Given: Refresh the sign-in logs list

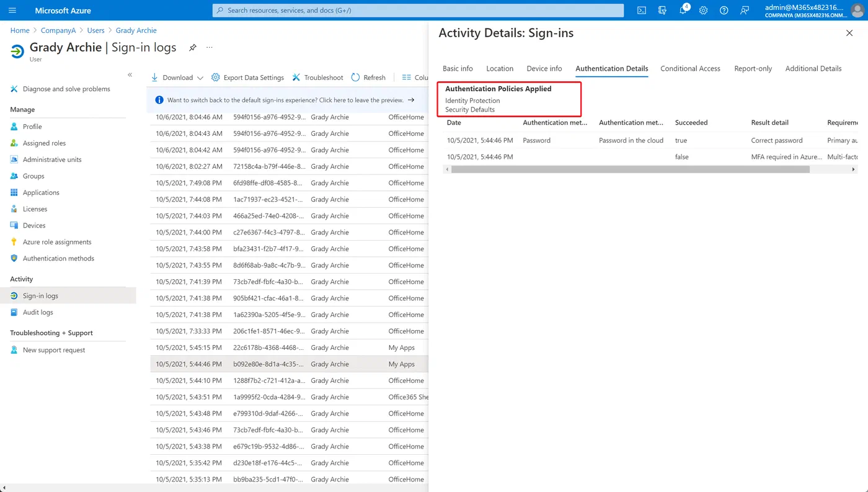Looking at the screenshot, I should tap(368, 78).
